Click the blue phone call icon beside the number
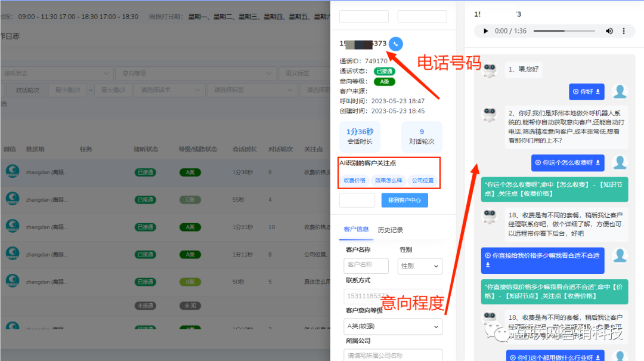The image size is (644, 361). click(395, 44)
